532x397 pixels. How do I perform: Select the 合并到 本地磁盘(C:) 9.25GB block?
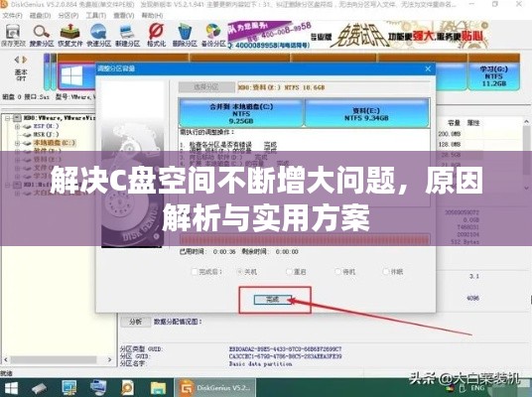(x=241, y=113)
